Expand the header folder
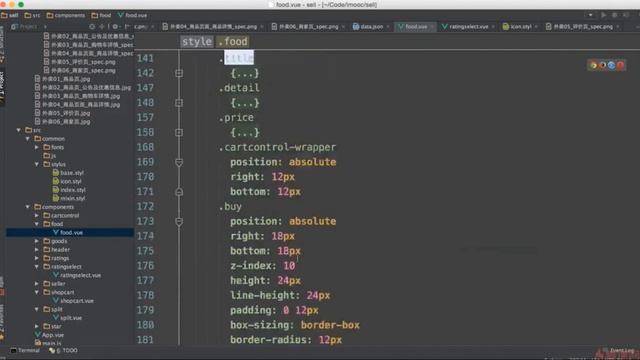Viewport: 640px width, 360px height. tap(37, 250)
